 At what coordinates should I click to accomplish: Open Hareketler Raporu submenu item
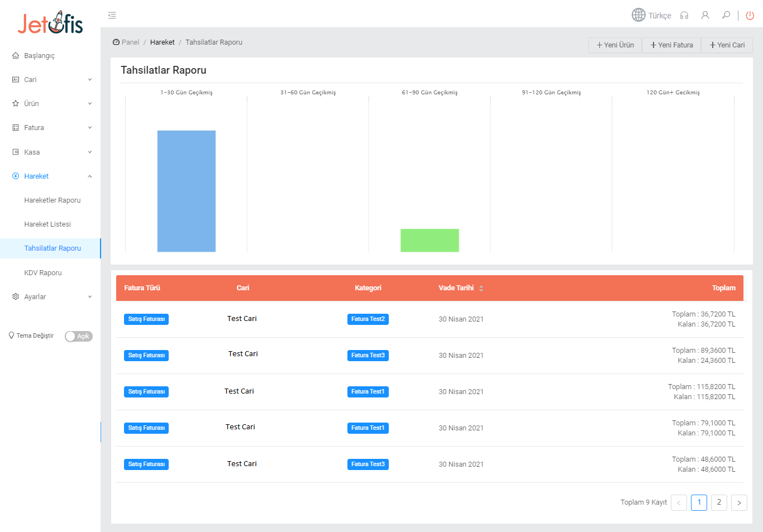[53, 200]
